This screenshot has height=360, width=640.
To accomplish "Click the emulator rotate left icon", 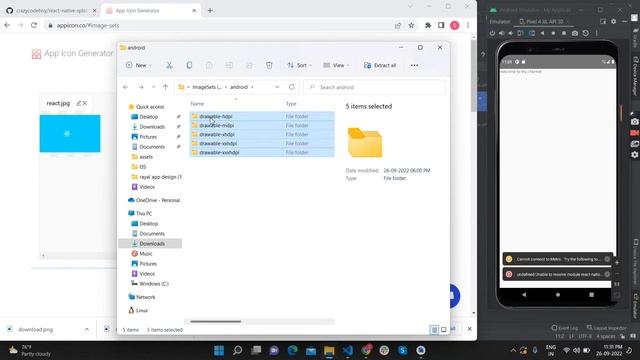I will coord(520,33).
